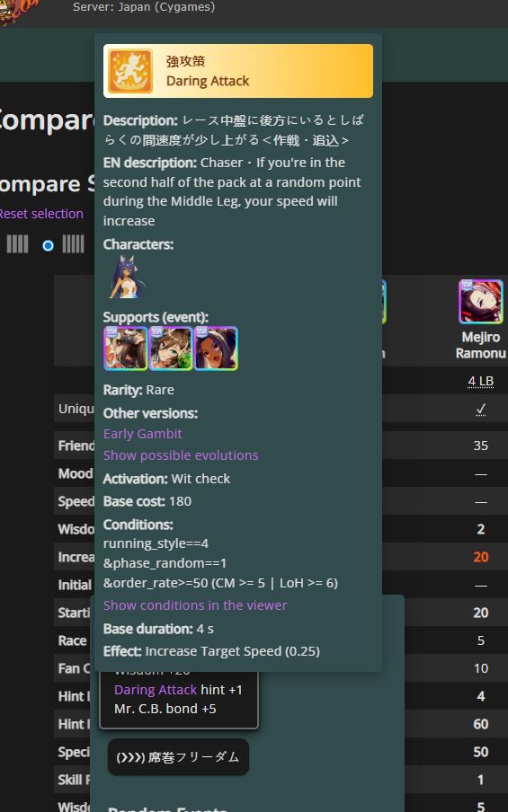Screen dimensions: 508x812
Task: Click the Unique effect checkmark for Mejiro Ramonu
Action: 480,409
